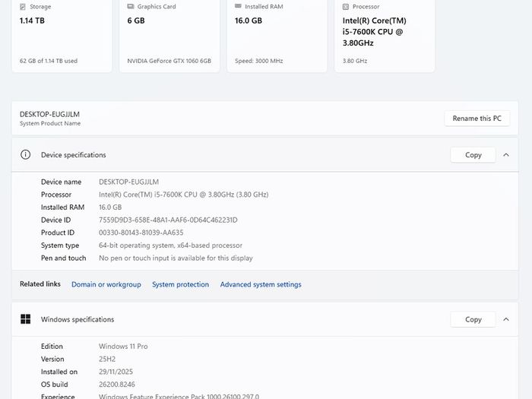Click the System type label
The width and height of the screenshot is (532, 399).
tap(60, 245)
